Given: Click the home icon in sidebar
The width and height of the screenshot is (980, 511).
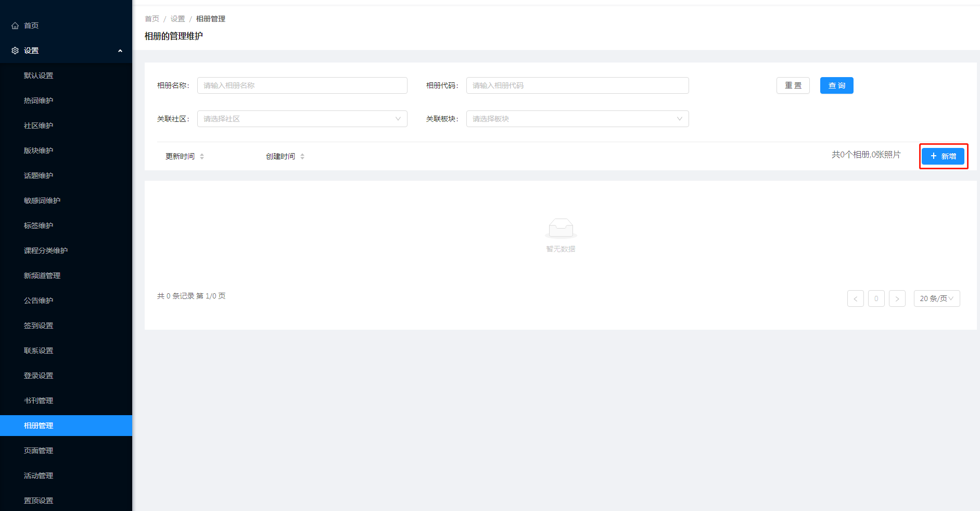Looking at the screenshot, I should click(x=15, y=26).
